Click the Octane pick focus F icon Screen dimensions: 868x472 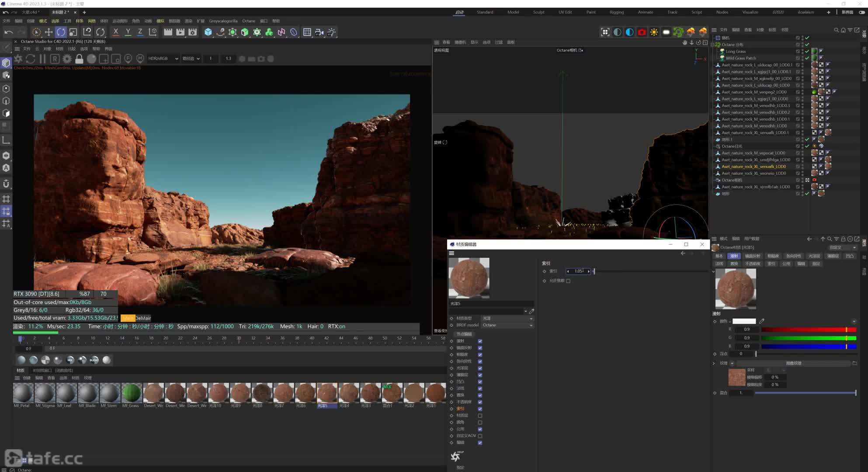128,59
